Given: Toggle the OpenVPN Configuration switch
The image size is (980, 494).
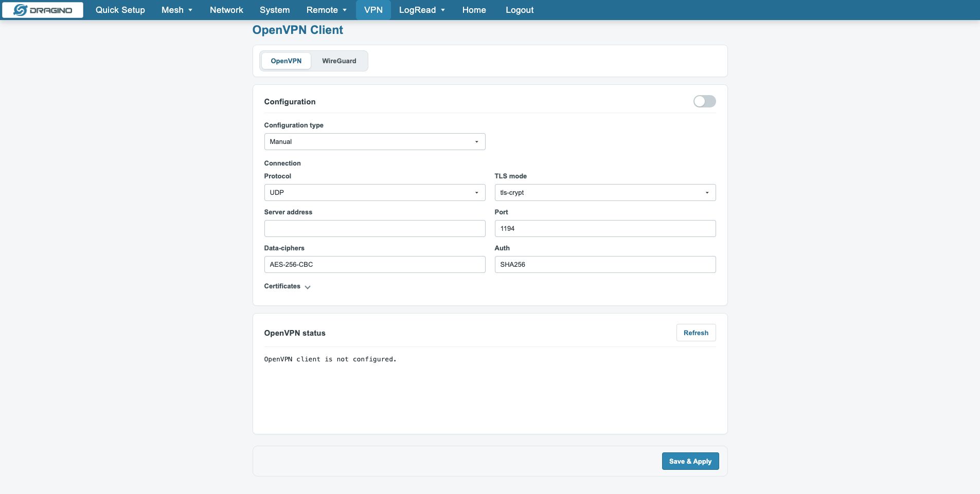Looking at the screenshot, I should 704,101.
